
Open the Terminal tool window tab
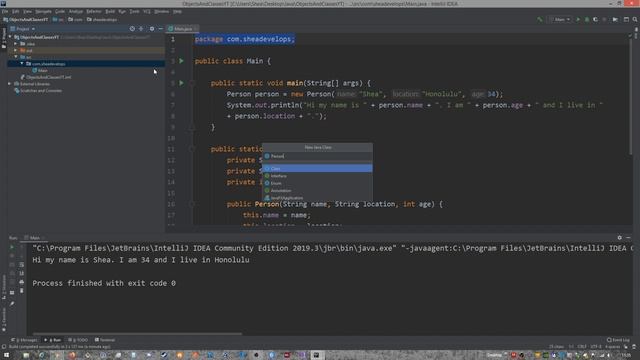click(x=105, y=340)
